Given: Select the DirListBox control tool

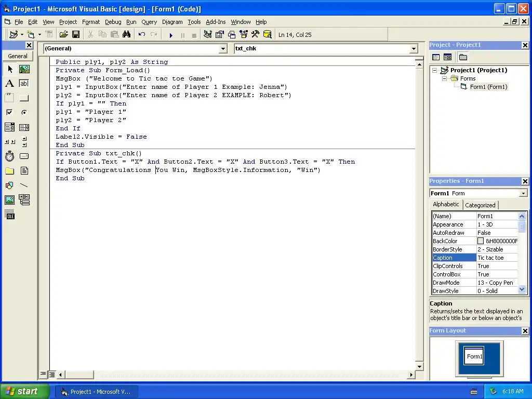Looking at the screenshot, I should coord(10,170).
